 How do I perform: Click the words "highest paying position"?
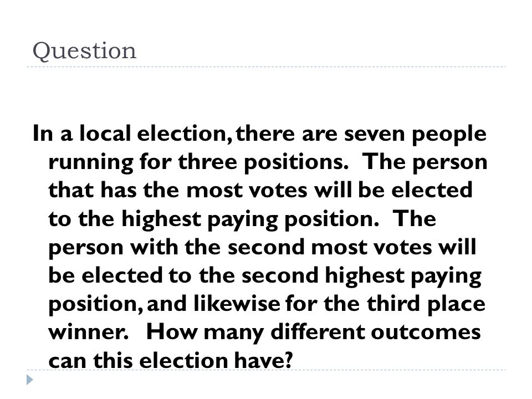(250, 219)
